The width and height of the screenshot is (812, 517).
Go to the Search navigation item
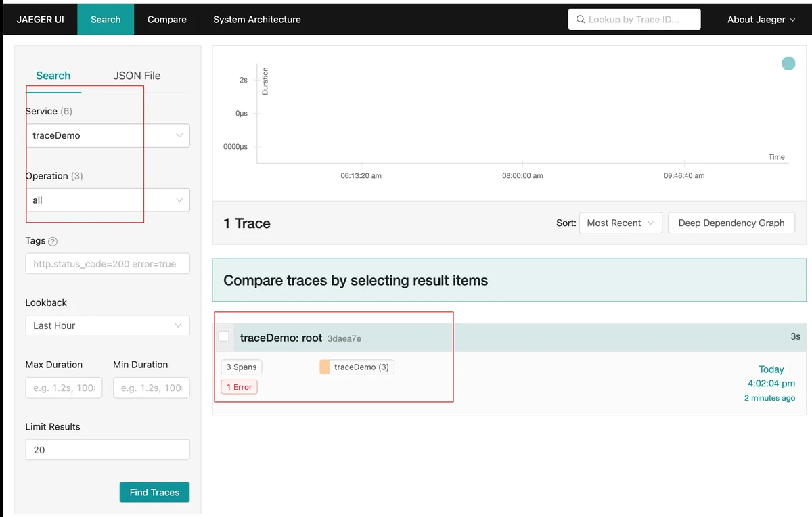point(106,19)
